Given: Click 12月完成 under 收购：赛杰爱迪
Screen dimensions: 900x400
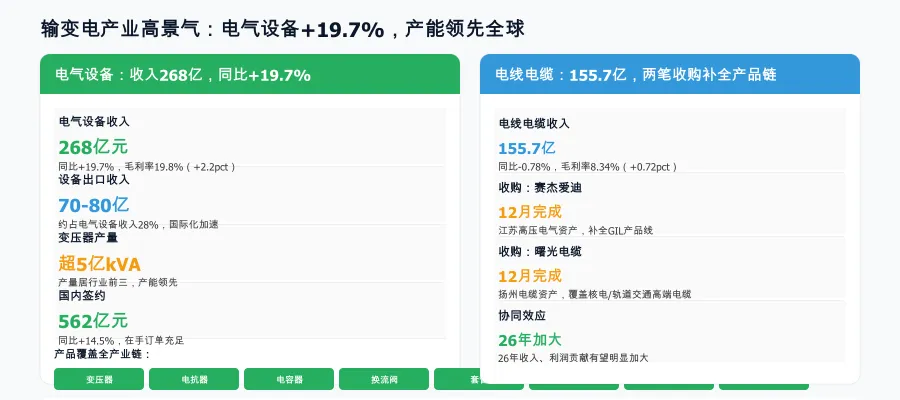Looking at the screenshot, I should (530, 212).
